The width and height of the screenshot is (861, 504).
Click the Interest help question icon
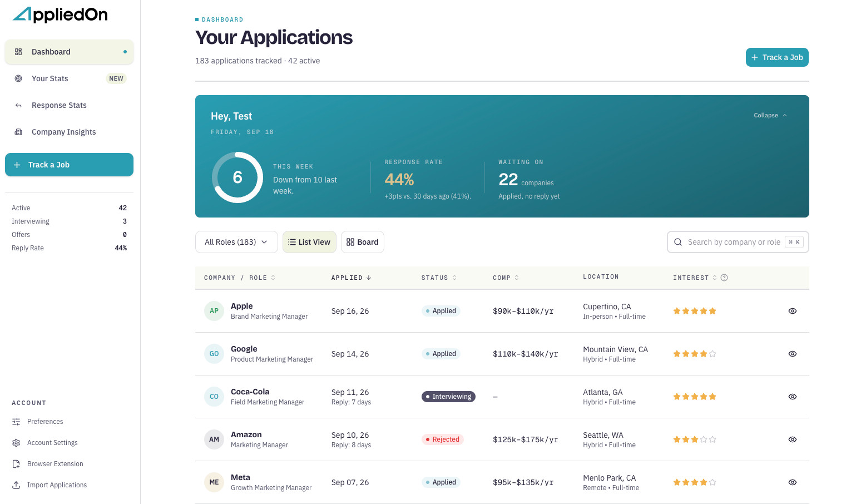click(724, 278)
